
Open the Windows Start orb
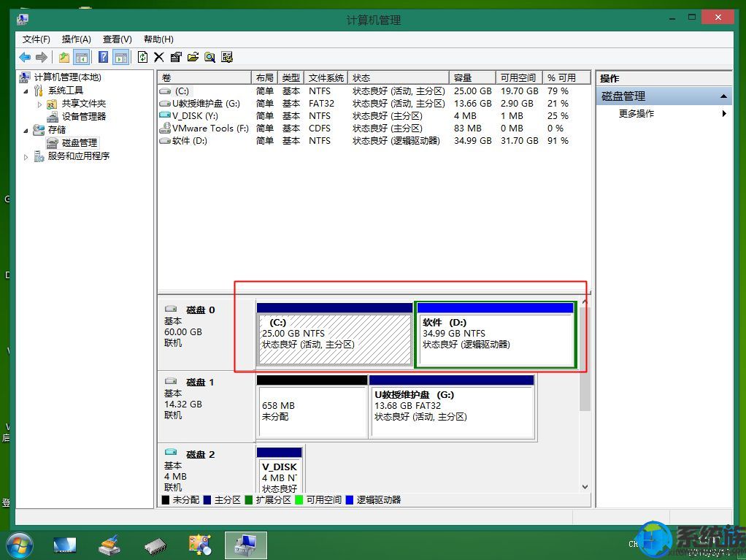coord(19,545)
